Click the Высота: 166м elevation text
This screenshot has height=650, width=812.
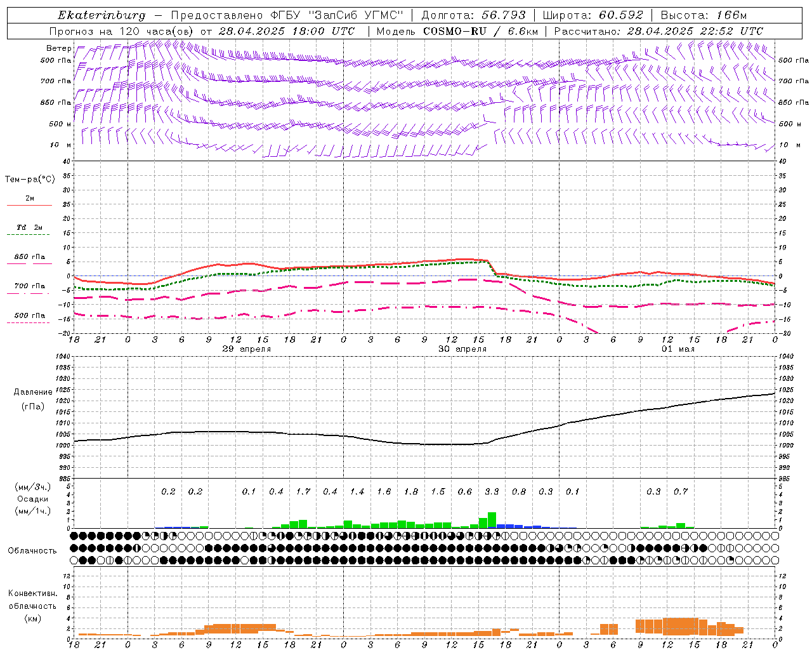pyautogui.click(x=704, y=15)
